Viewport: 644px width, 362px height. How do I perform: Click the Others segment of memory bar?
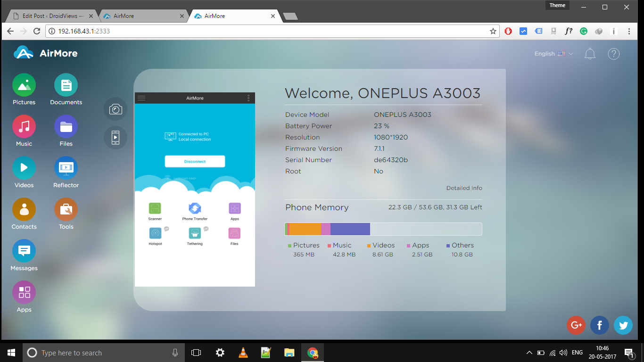pyautogui.click(x=350, y=229)
